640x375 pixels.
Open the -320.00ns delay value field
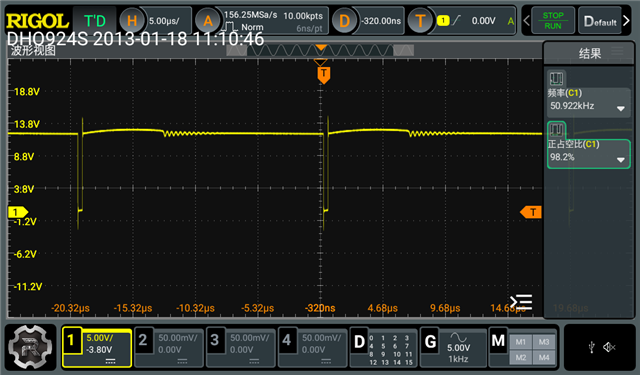381,21
